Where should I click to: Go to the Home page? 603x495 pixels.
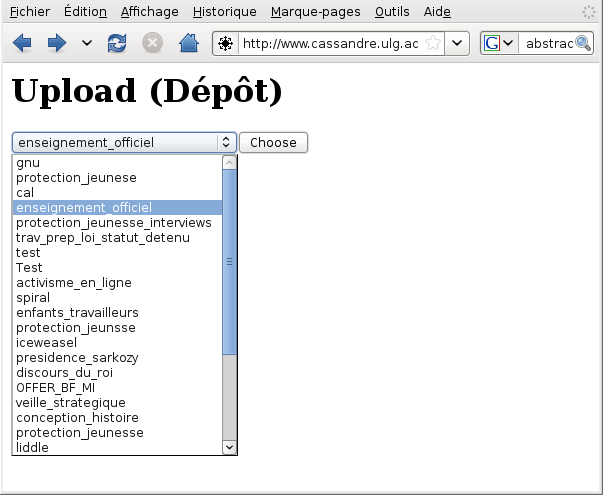pos(188,43)
